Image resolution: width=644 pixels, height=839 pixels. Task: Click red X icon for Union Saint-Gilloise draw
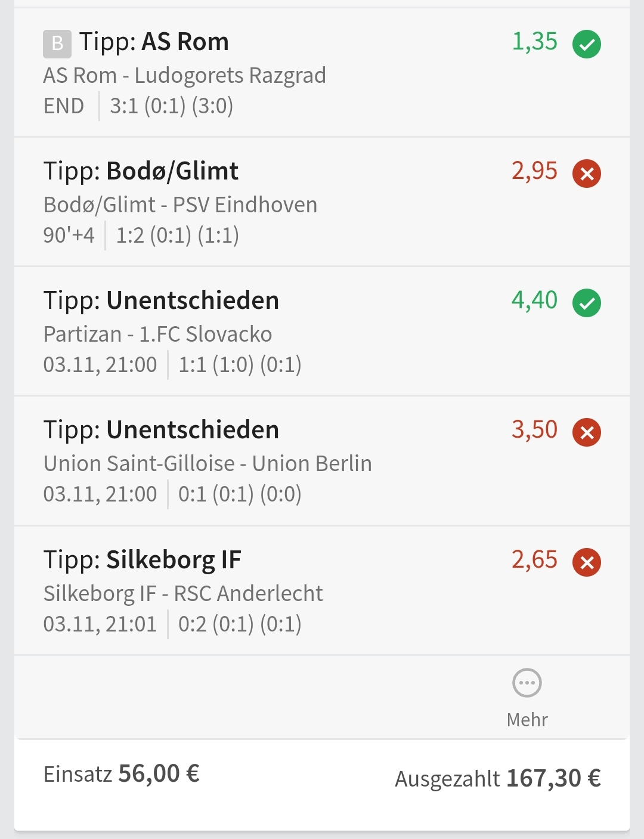[587, 432]
